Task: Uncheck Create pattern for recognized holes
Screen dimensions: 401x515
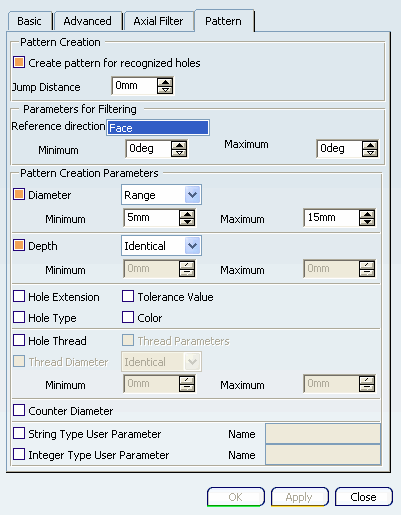Action: pos(19,62)
